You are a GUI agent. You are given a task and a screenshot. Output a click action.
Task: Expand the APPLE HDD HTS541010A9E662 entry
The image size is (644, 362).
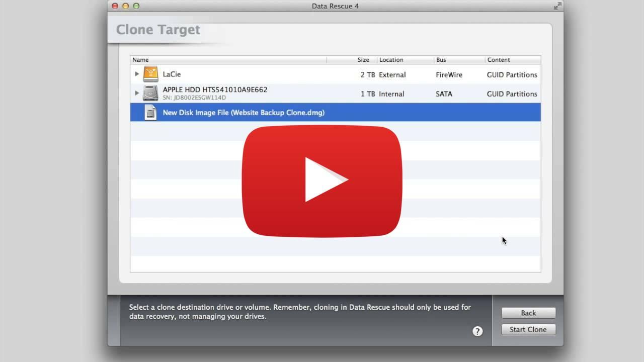coord(136,93)
